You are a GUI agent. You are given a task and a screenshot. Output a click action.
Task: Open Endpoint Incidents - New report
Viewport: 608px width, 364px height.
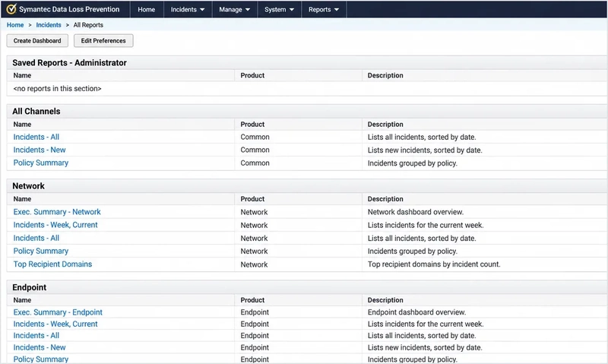tap(40, 347)
